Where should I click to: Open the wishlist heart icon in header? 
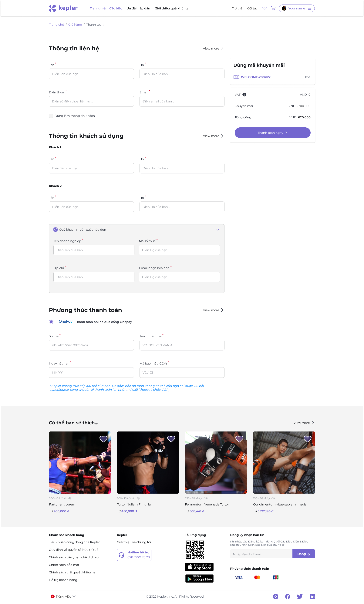(x=264, y=8)
